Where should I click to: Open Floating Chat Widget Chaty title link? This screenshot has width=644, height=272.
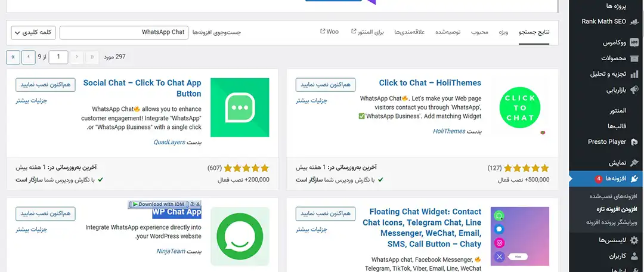422,228
